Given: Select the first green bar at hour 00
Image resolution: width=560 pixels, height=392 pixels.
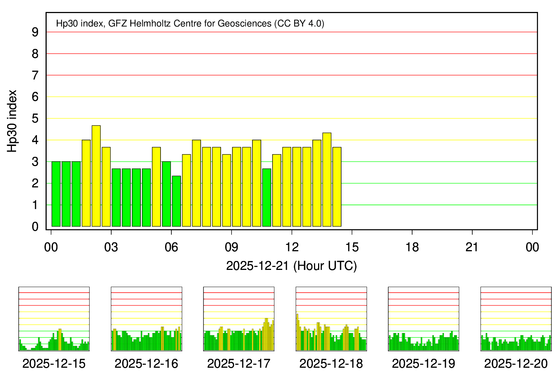Looking at the screenshot, I should click(x=56, y=194).
